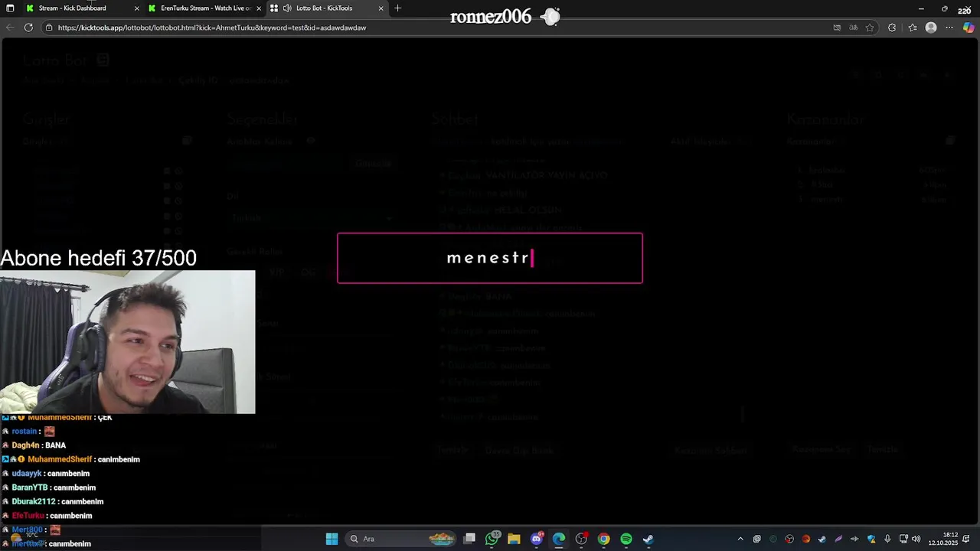The width and height of the screenshot is (980, 551).
Task: Close the Stream - Kick Dashboard tab
Action: (136, 8)
